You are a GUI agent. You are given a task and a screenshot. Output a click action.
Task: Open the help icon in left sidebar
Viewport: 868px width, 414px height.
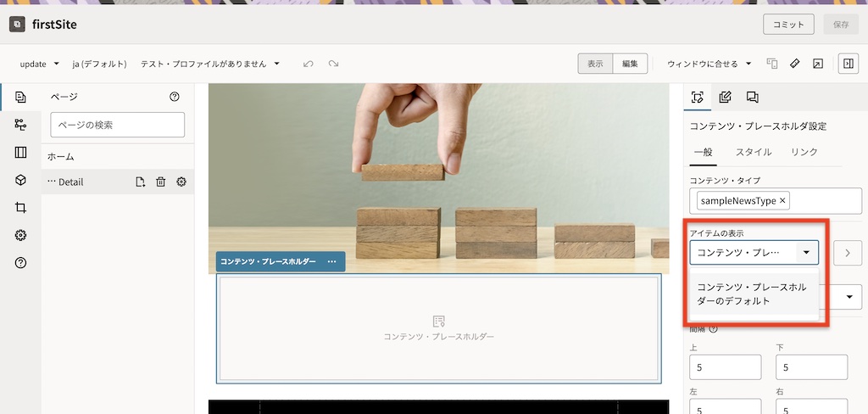(20, 263)
